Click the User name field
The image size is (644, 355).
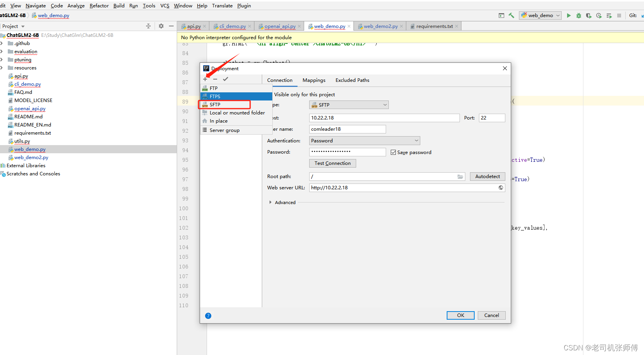348,129
